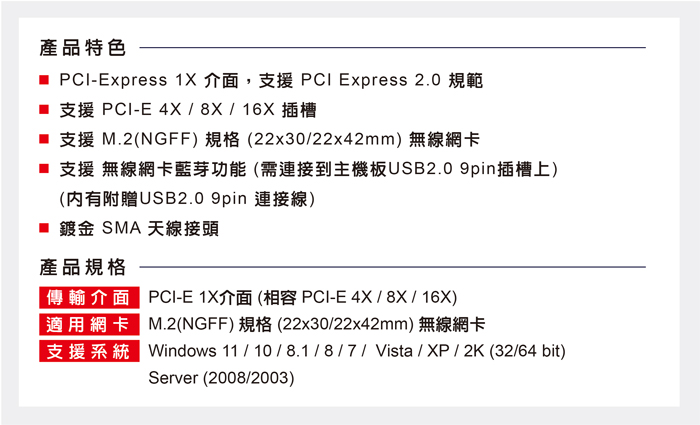Click the spec value PCI-E 1X介面 (相容 PCI-E 4X / 8X / 16X)

pos(302,297)
